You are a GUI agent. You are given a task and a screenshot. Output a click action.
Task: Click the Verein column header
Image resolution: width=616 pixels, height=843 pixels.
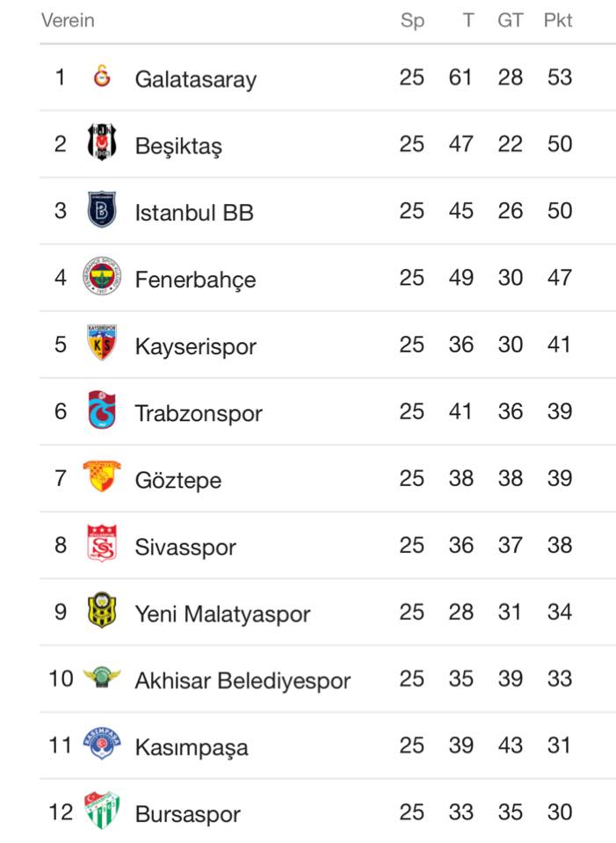pos(68,20)
